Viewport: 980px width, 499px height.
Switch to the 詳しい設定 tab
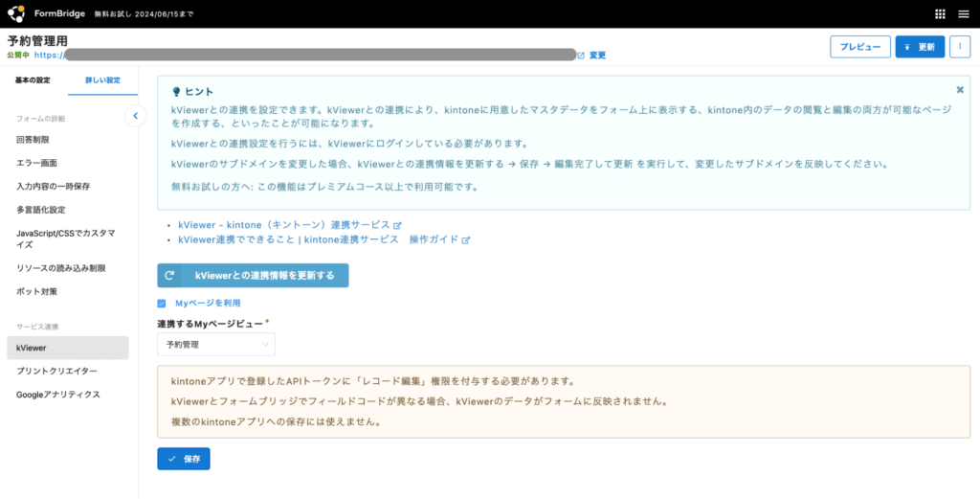coord(102,80)
